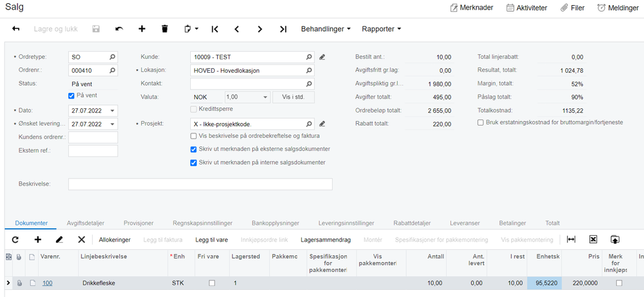The height and width of the screenshot is (297, 644).
Task: Expand the Rapporter dropdown
Action: click(x=381, y=29)
